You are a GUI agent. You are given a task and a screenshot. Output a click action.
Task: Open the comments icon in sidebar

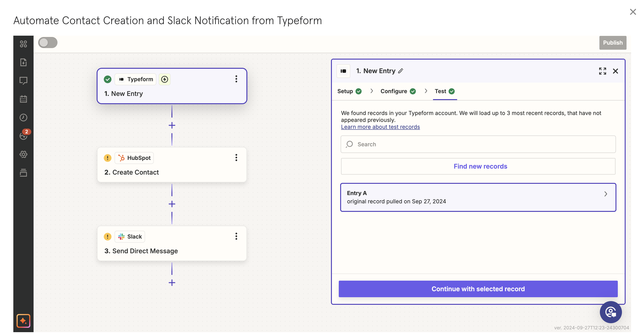pos(23,81)
